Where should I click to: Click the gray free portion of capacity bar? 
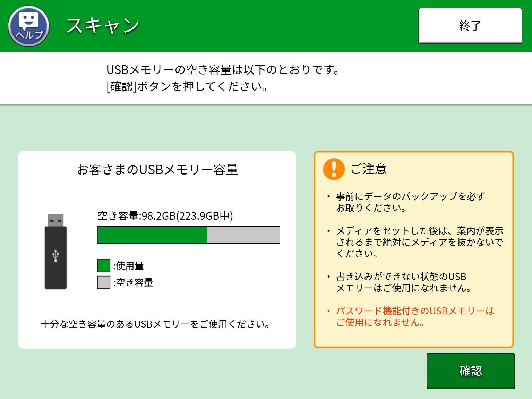pyautogui.click(x=243, y=235)
